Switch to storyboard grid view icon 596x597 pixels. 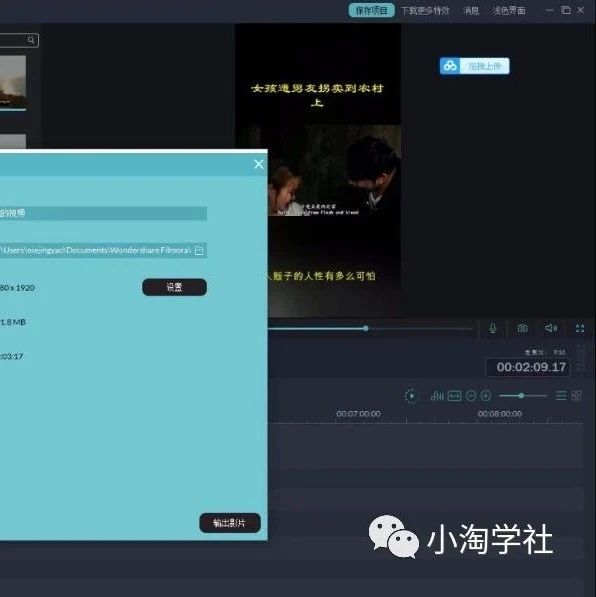(576, 396)
